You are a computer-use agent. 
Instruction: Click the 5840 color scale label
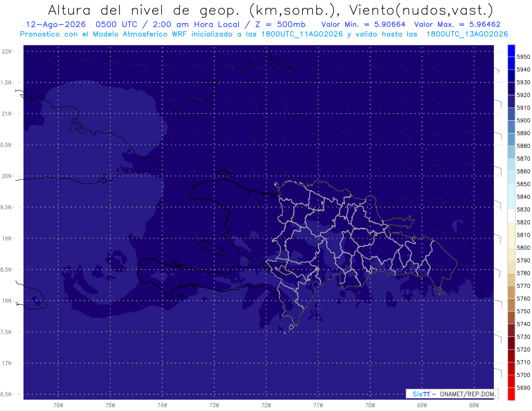pyautogui.click(x=523, y=197)
